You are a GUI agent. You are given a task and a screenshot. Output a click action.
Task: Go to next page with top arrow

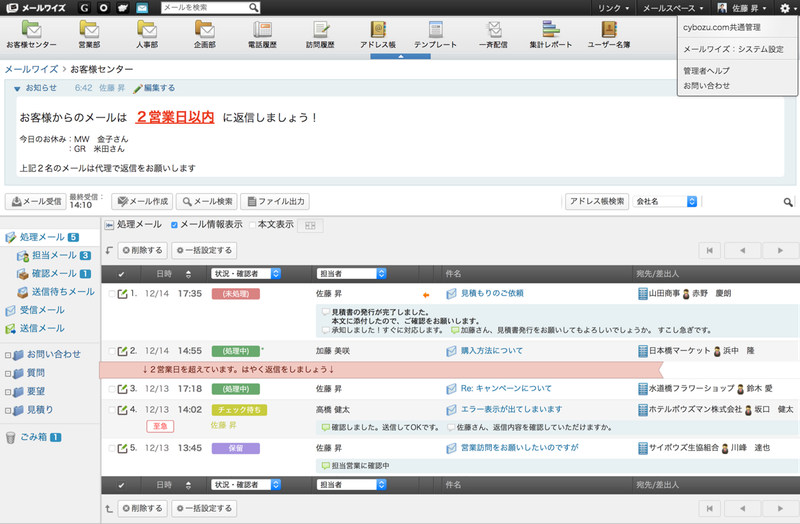(x=780, y=251)
